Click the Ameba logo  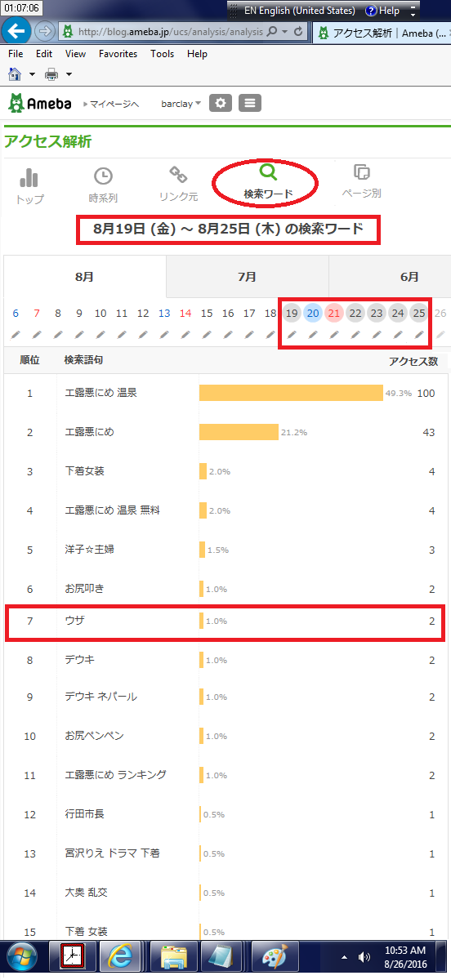point(39,104)
